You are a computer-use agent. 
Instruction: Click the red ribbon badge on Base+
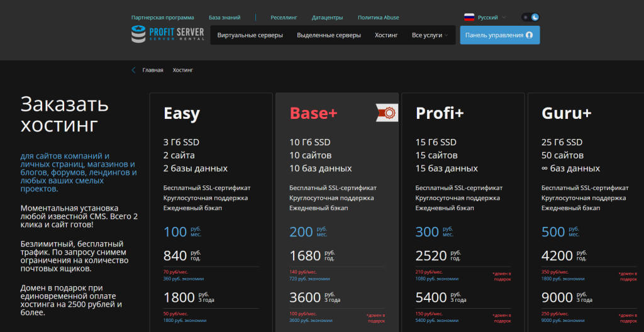(x=385, y=113)
